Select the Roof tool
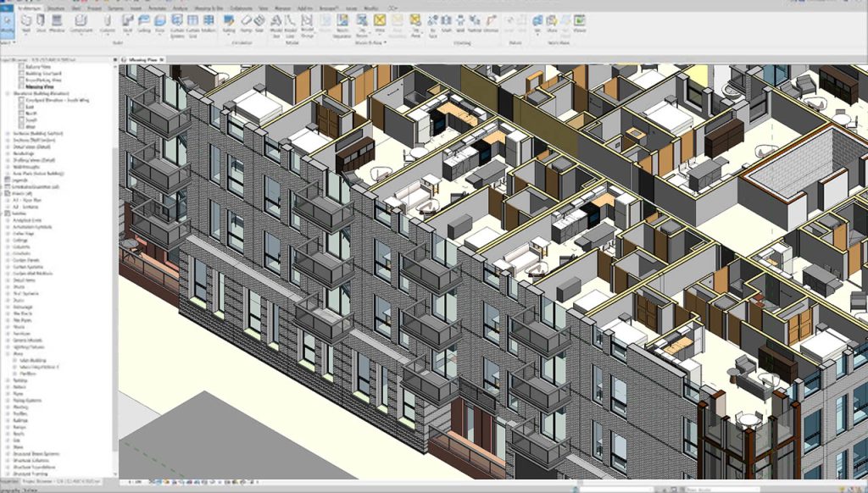This screenshot has height=493, width=868. click(127, 23)
